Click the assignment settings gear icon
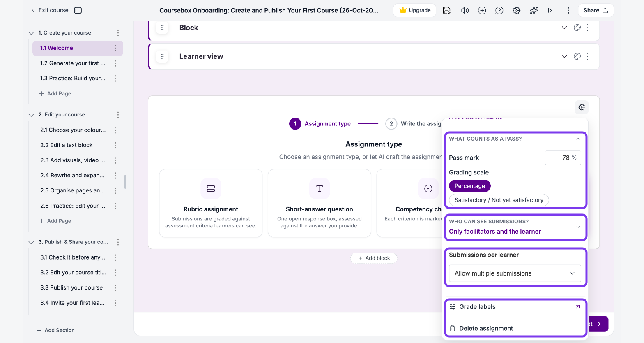The height and width of the screenshot is (343, 644). [582, 107]
